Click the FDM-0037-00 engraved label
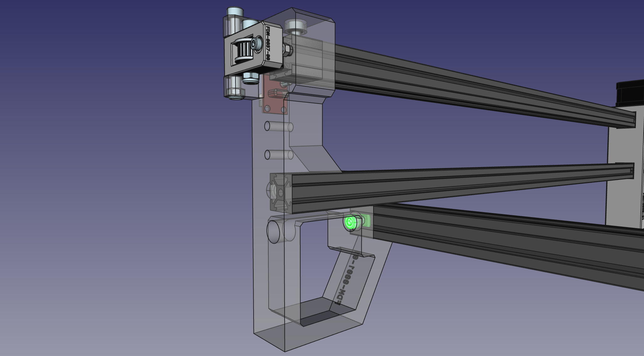 point(268,43)
